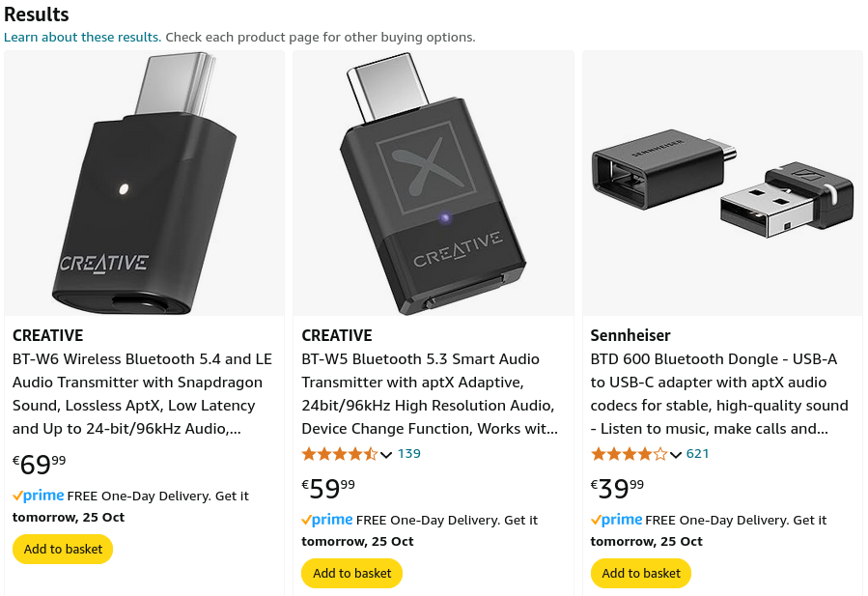Open the 621 reviews link for BTD 600
The image size is (868, 596).
(x=697, y=454)
